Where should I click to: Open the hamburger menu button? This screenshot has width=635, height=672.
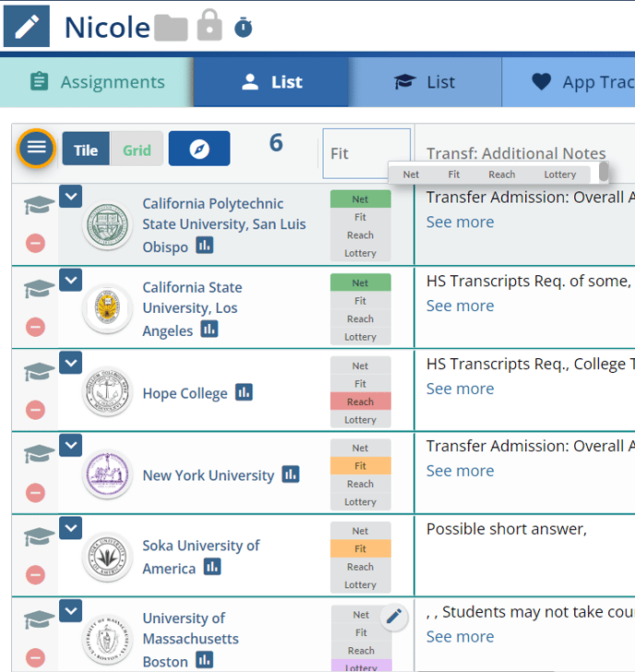[36, 148]
